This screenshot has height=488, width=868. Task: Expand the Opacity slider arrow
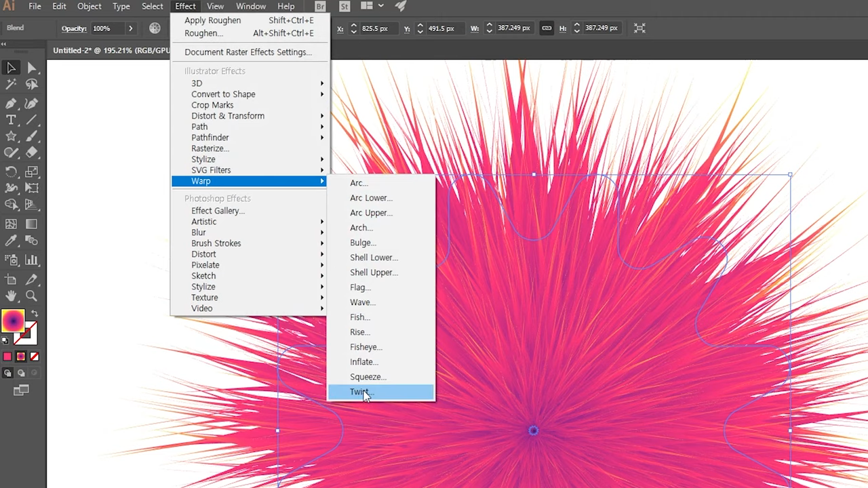click(x=131, y=28)
